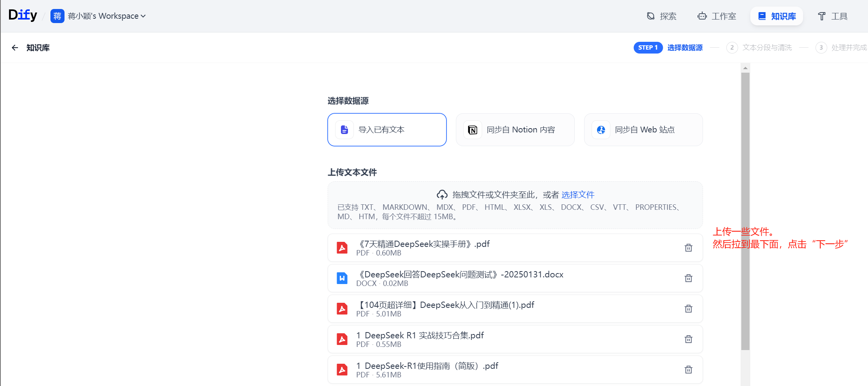Select 同步自 Web 站点 data source
This screenshot has width=868, height=386.
644,130
